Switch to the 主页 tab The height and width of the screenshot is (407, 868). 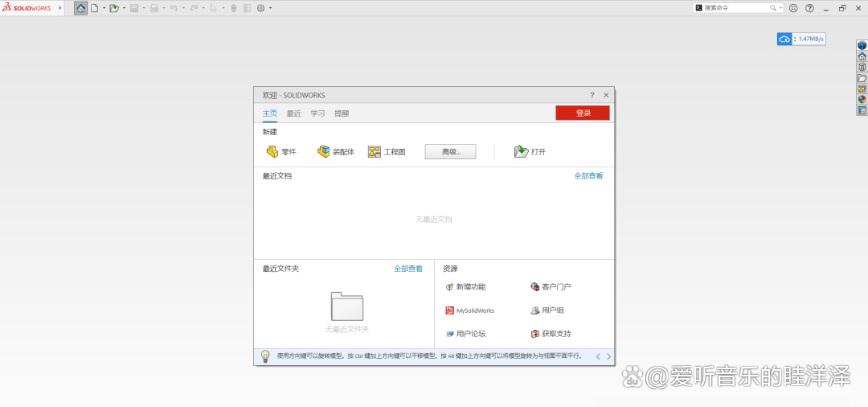pyautogui.click(x=269, y=113)
